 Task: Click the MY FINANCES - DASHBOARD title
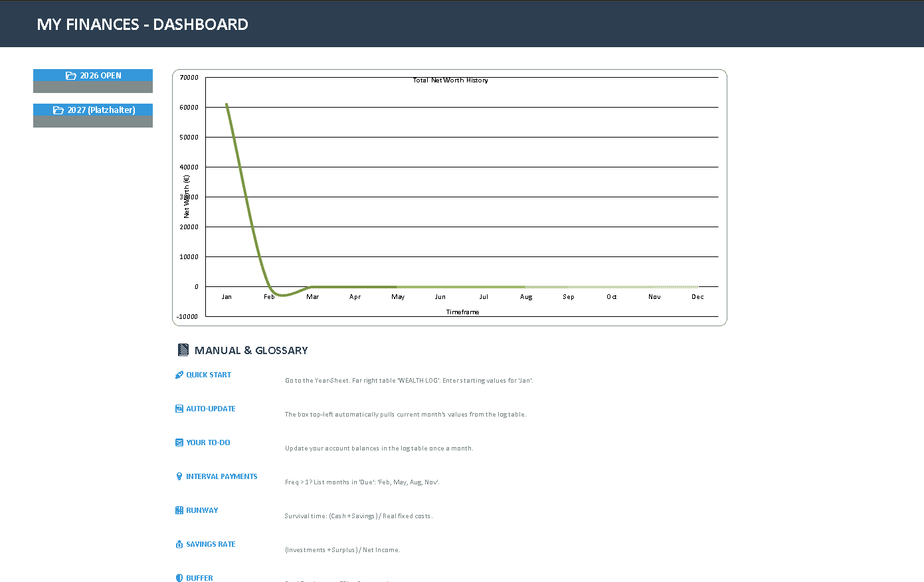[x=143, y=25]
